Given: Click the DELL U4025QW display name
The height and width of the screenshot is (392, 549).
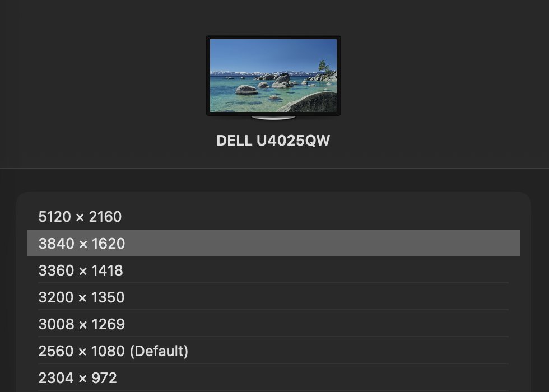Looking at the screenshot, I should (273, 141).
